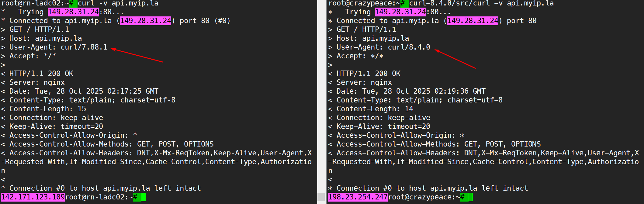Viewport: 644px width, 204px height.
Task: Click the red arrow pointing at curl/8.4.0
Action: click(455, 59)
